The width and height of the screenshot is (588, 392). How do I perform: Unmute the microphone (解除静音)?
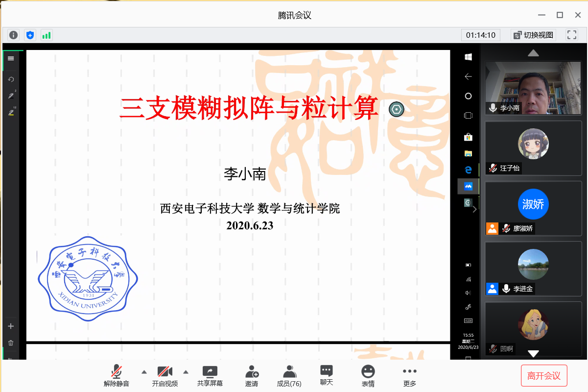117,375
